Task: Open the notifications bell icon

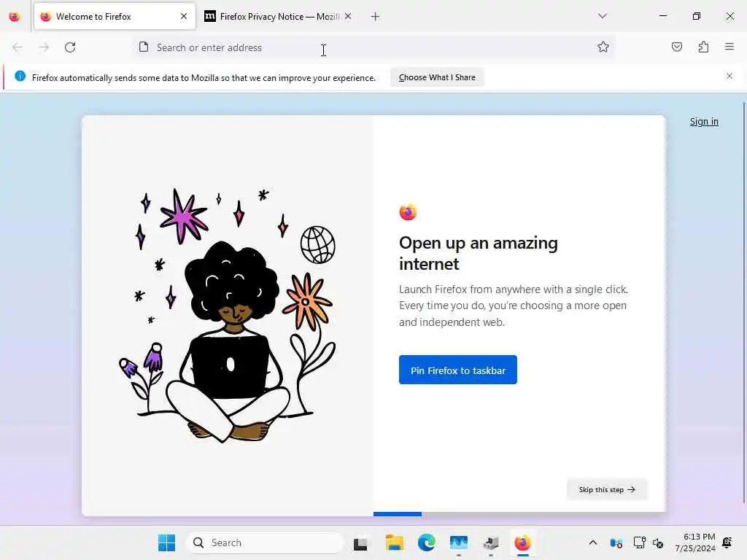Action: tap(727, 542)
